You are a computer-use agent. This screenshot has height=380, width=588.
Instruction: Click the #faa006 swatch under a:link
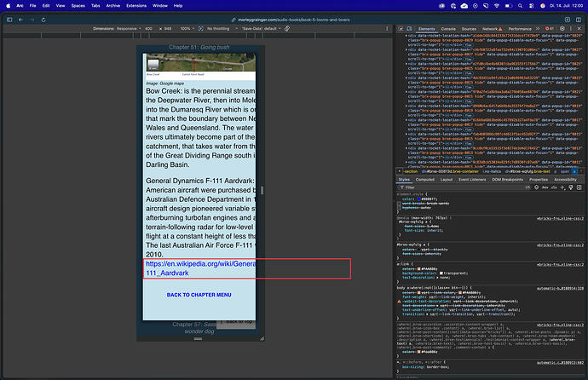419,268
